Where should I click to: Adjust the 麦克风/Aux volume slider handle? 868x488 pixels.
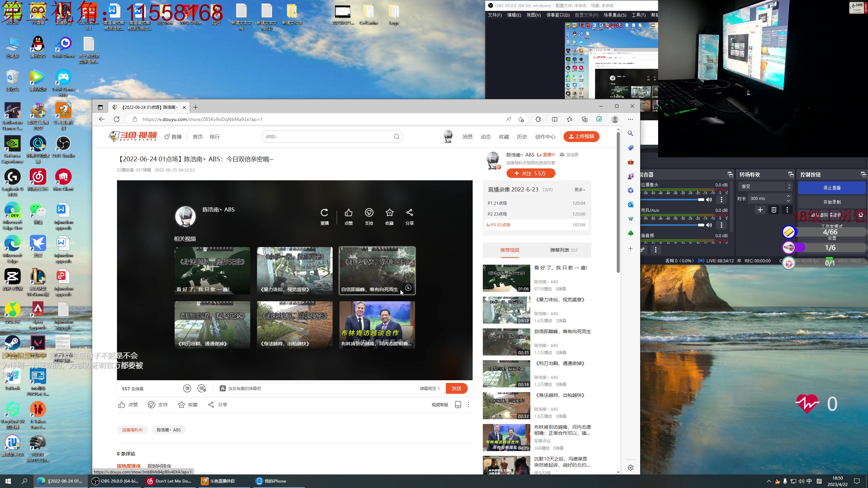(x=701, y=225)
